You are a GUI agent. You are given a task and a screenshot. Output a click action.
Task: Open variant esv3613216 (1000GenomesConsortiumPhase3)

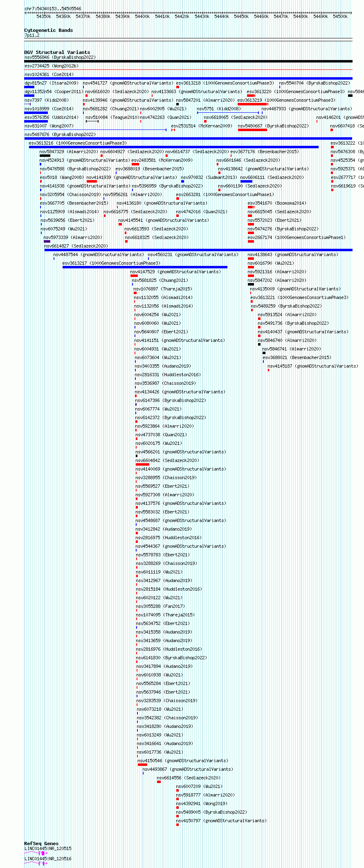[x=78, y=143]
